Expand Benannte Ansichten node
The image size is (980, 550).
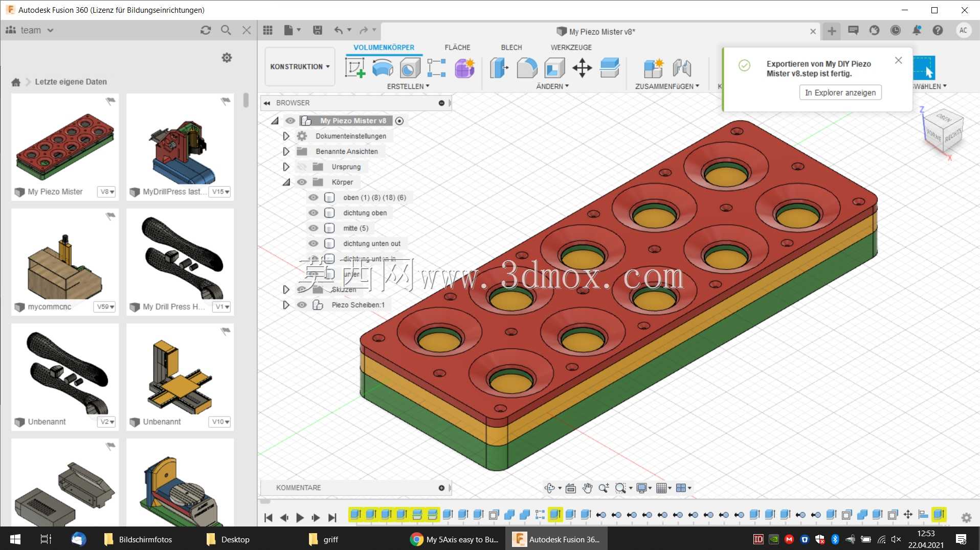286,151
